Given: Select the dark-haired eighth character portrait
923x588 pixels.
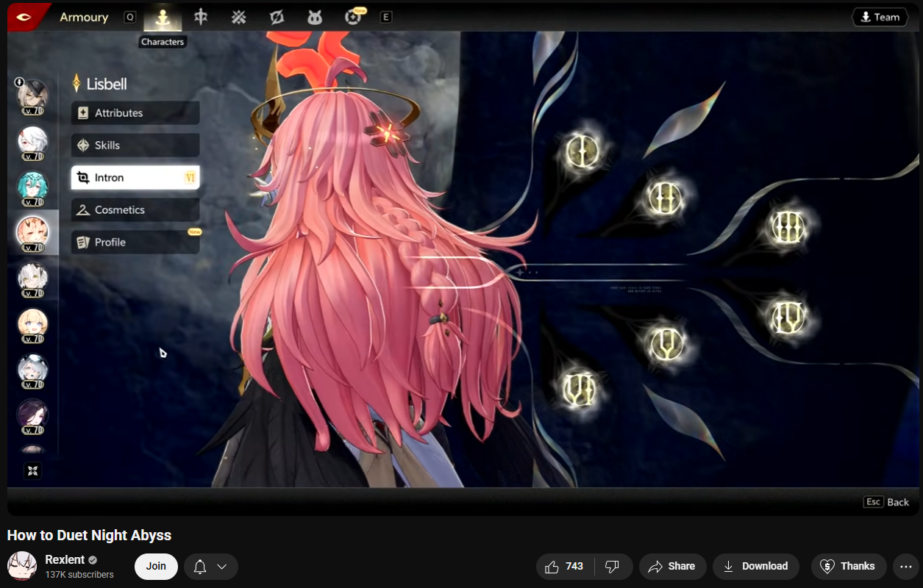Looking at the screenshot, I should click(32, 416).
